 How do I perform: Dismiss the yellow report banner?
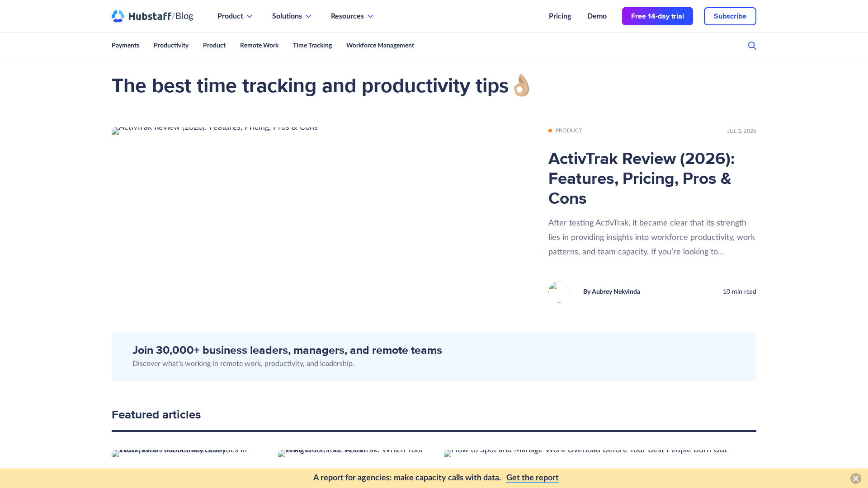(855, 479)
